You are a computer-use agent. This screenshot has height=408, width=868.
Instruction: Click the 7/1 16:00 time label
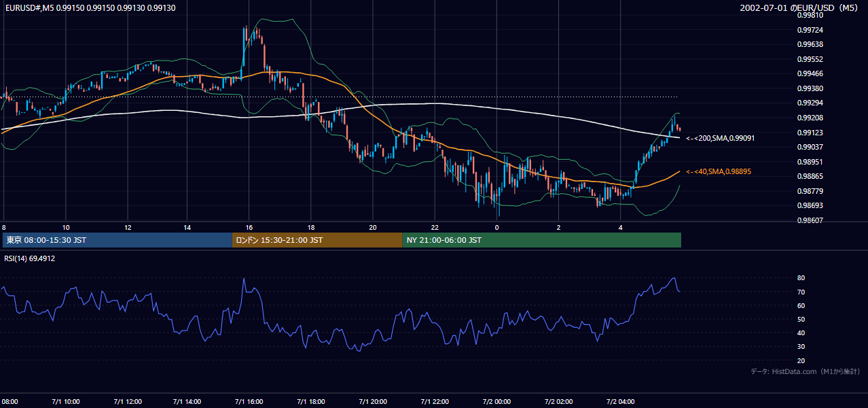coord(249,401)
